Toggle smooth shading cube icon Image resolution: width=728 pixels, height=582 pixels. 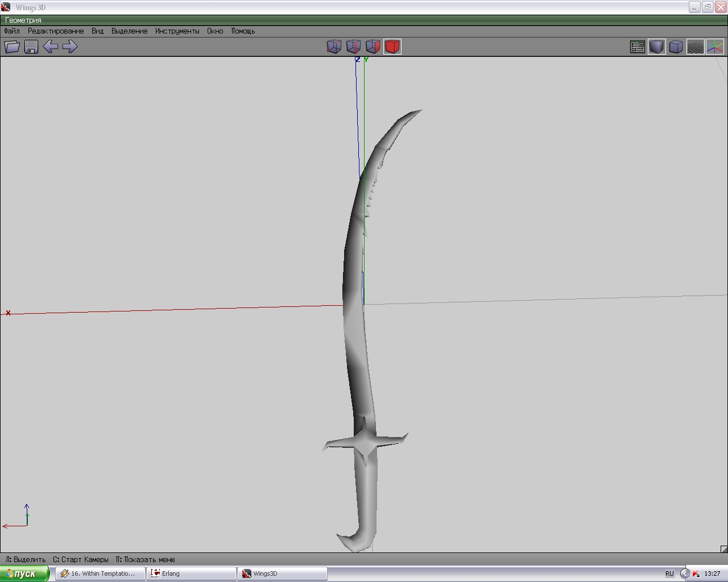click(x=657, y=47)
